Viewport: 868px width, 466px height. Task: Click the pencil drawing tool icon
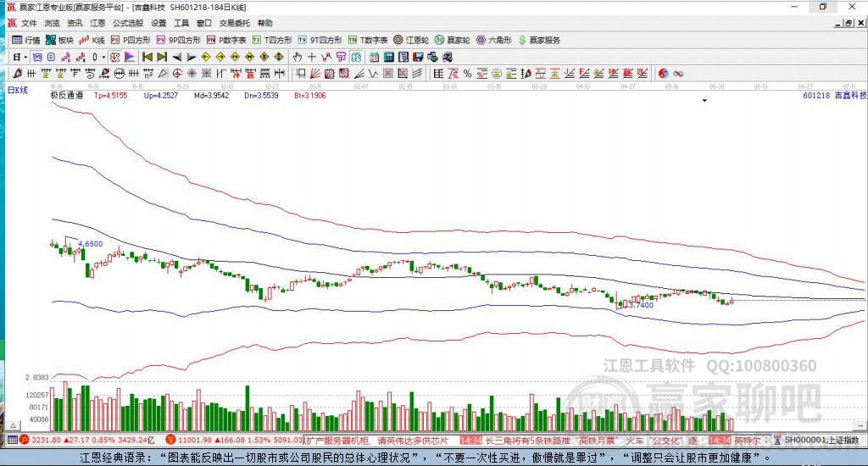(x=17, y=73)
